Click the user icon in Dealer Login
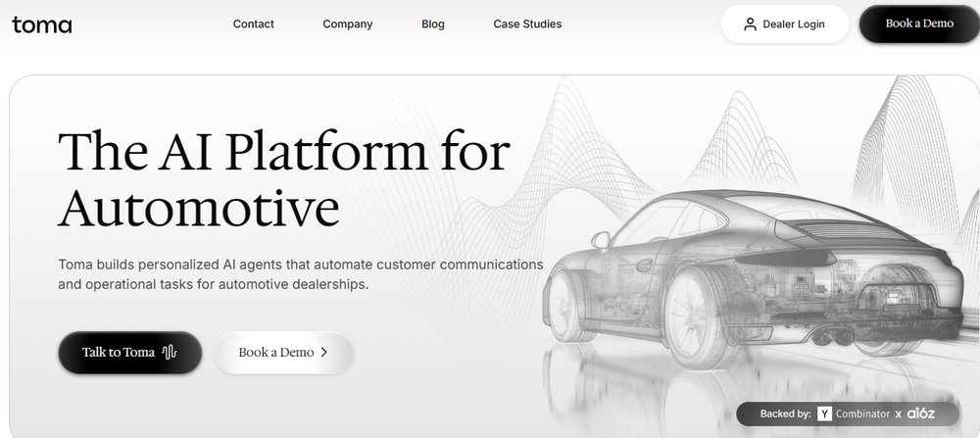This screenshot has width=980, height=438. coord(750,24)
